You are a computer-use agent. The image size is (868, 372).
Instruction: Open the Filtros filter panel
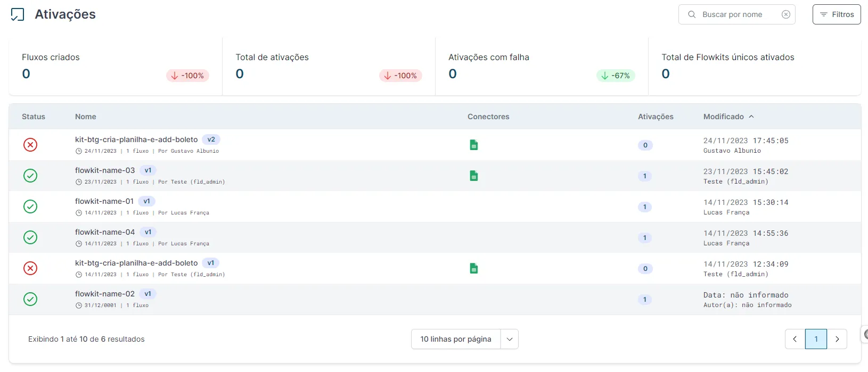[837, 14]
